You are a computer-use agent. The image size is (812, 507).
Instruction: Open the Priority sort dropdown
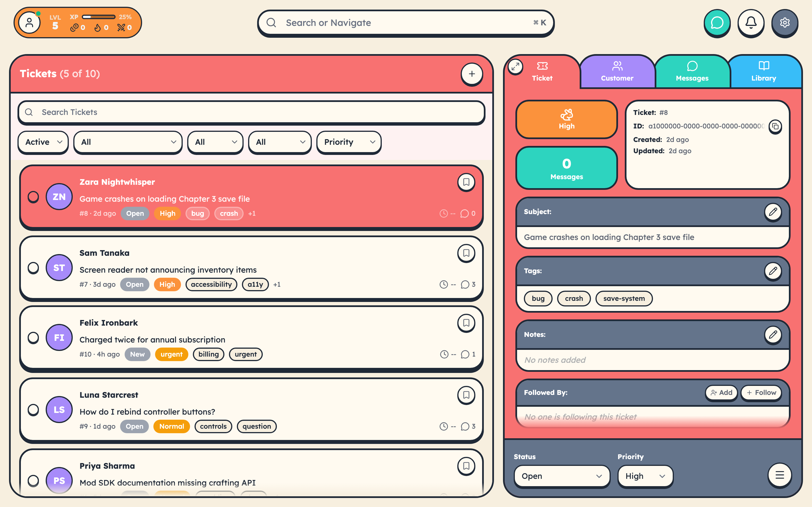click(348, 142)
